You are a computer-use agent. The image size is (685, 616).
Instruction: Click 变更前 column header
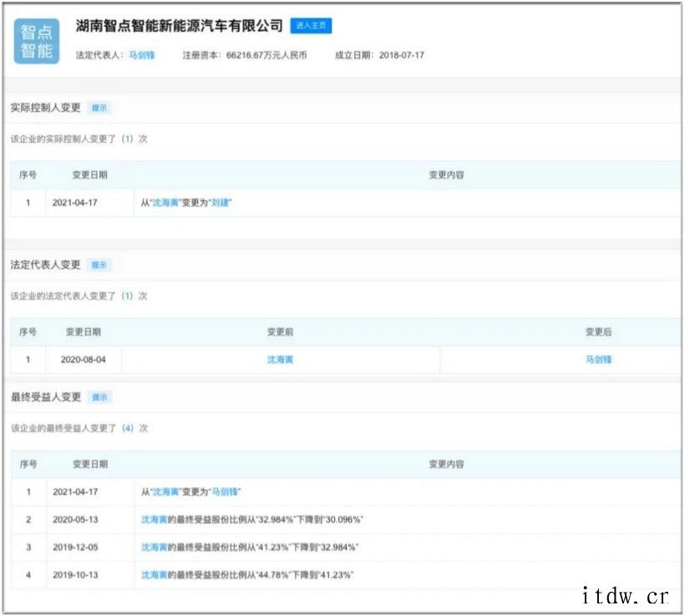280,332
